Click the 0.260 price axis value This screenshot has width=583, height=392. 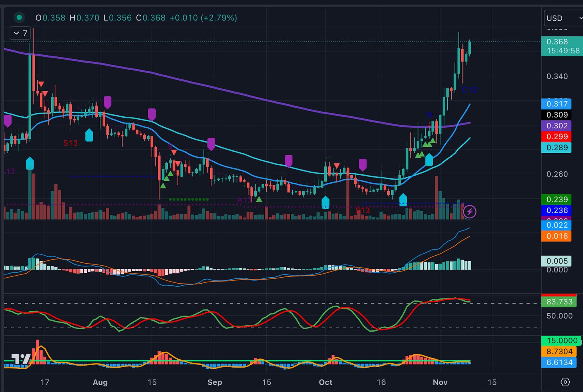(x=557, y=174)
